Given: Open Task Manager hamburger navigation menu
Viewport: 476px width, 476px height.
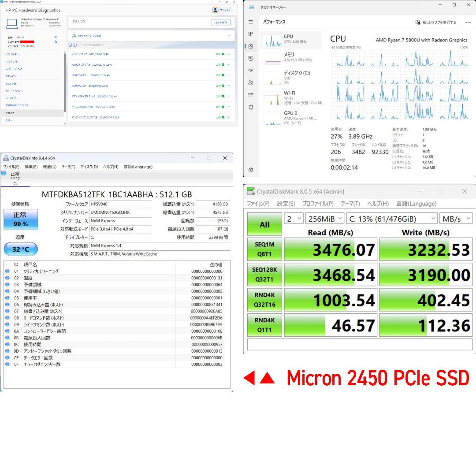Looking at the screenshot, I should click(251, 22).
